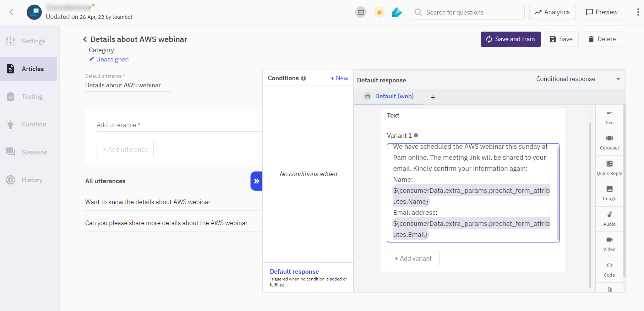Focus the Add utterance text field
This screenshot has width=644, height=311.
point(179,125)
